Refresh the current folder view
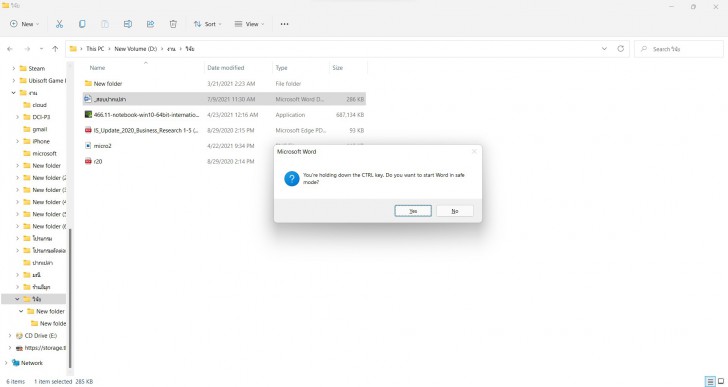Screen dimensions: 728x387 click(620, 49)
